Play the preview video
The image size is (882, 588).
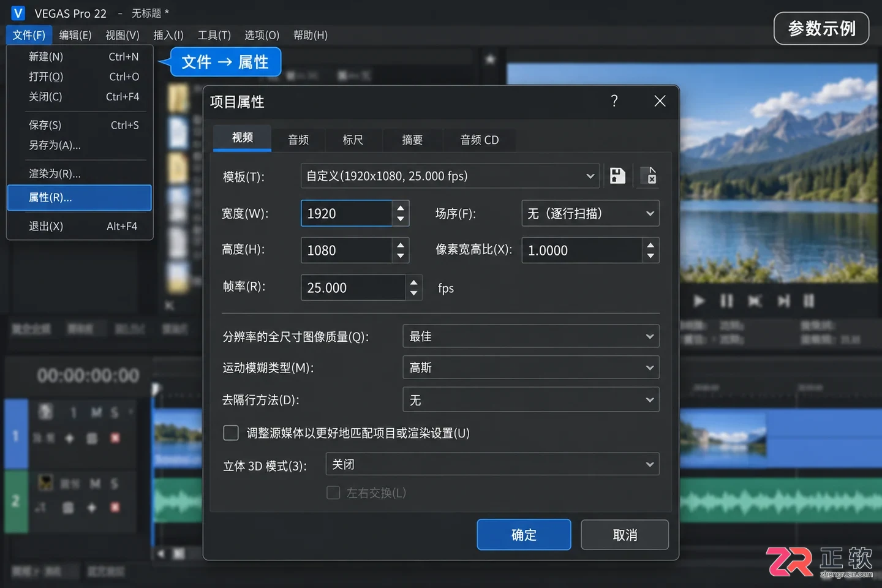699,301
